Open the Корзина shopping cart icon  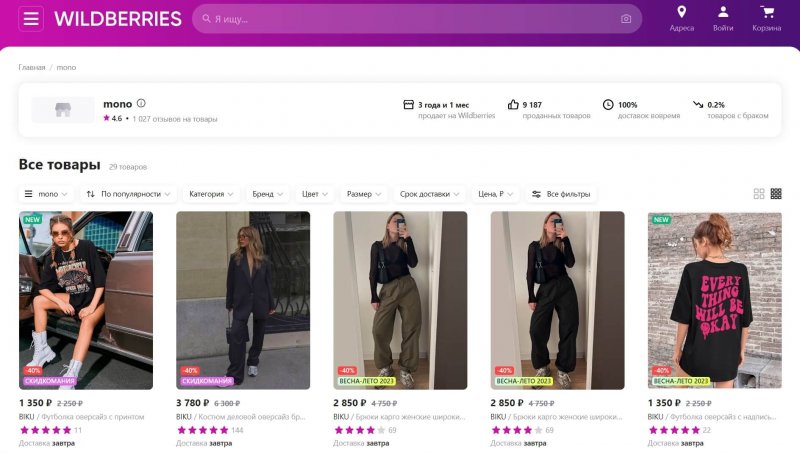point(767,13)
